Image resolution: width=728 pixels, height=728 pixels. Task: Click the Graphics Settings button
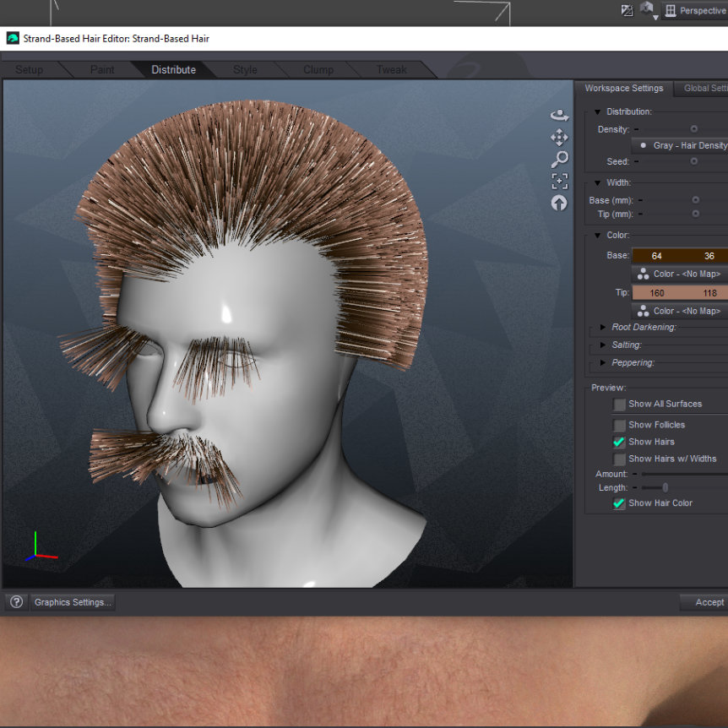point(72,602)
